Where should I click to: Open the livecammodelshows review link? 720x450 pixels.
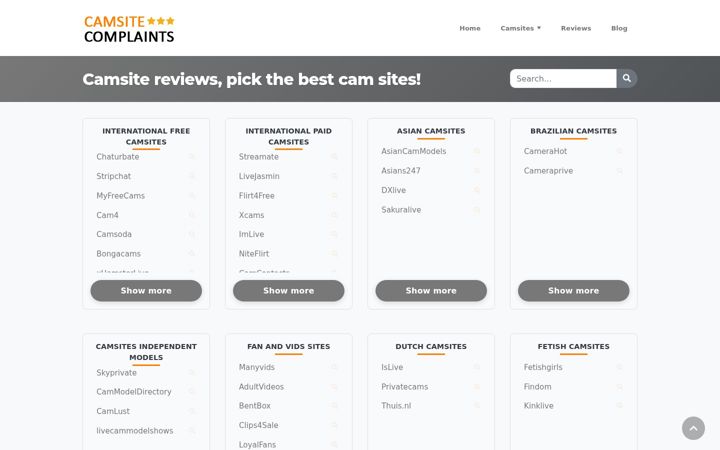click(135, 431)
